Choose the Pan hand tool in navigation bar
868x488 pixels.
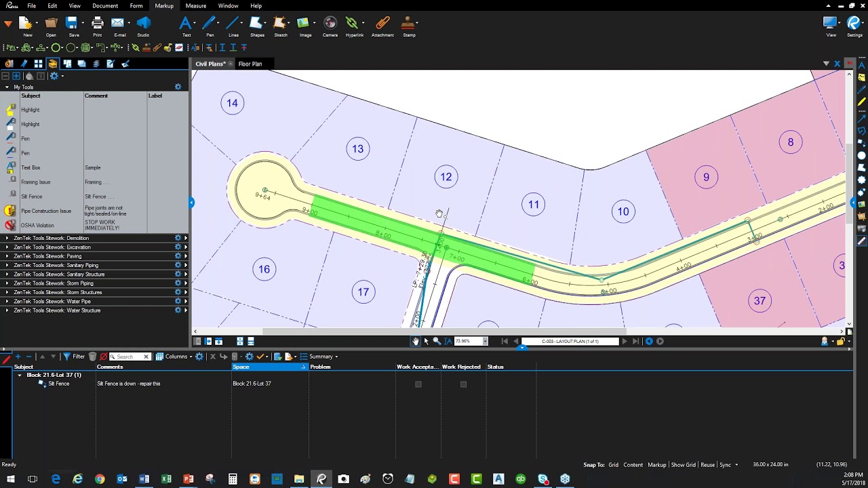click(x=416, y=341)
